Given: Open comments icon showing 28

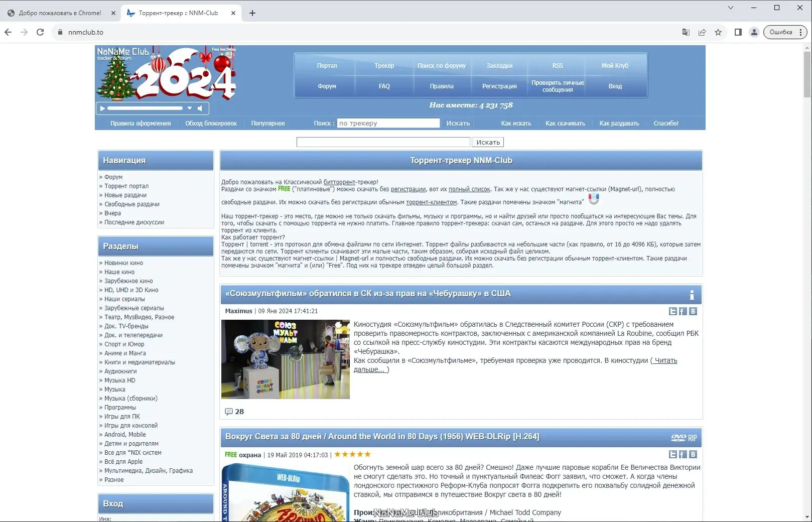Looking at the screenshot, I should tap(229, 412).
